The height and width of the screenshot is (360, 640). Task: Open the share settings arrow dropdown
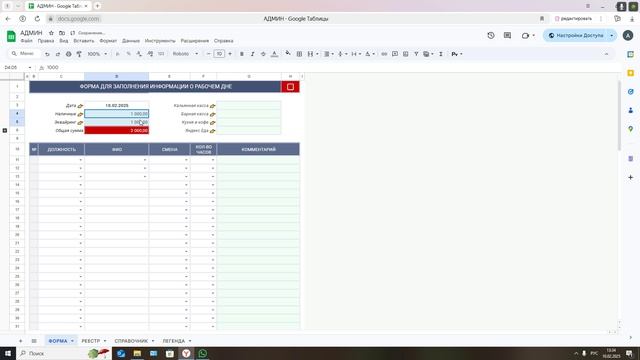(x=611, y=36)
